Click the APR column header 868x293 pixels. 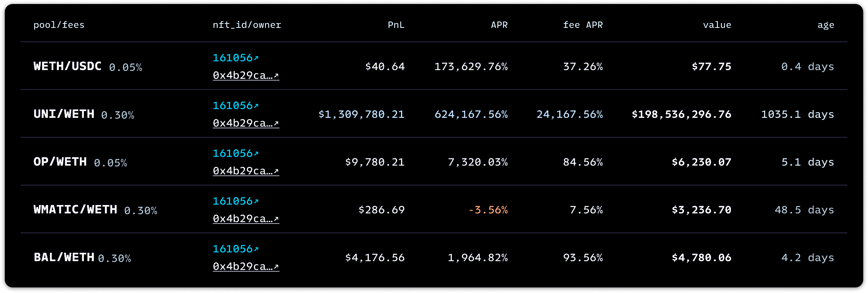499,25
